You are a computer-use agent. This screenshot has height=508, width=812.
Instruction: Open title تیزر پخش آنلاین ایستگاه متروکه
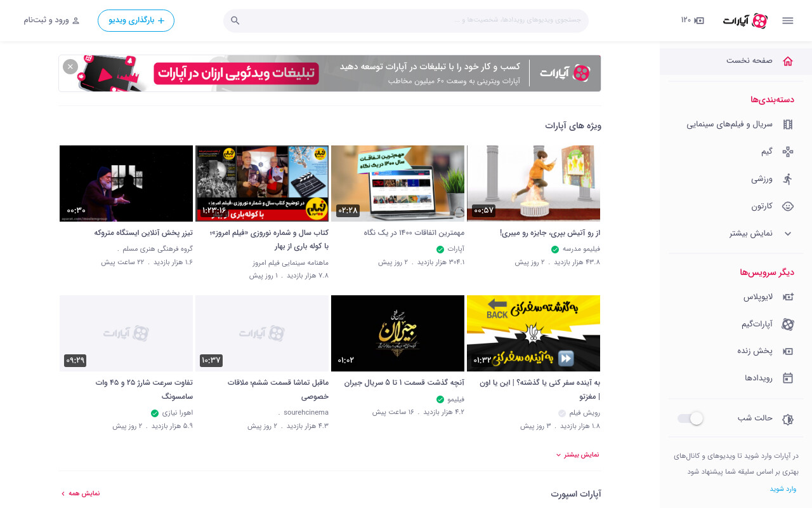click(143, 233)
